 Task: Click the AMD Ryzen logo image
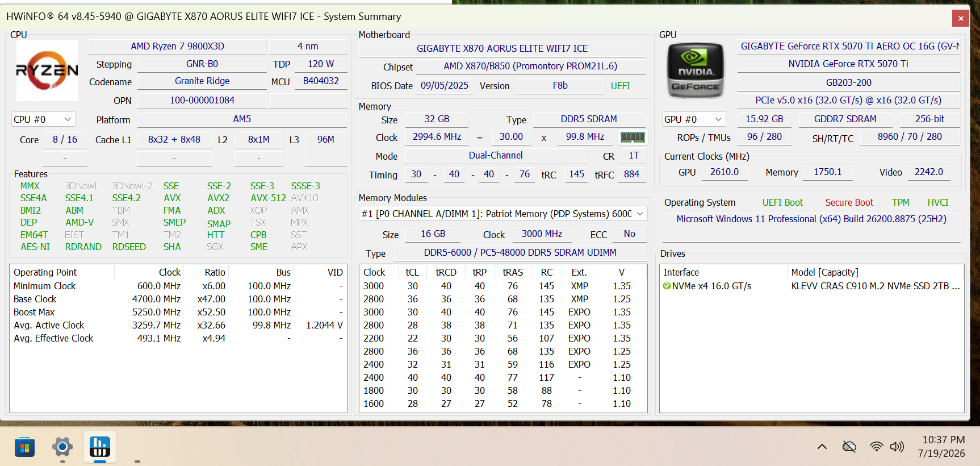coord(47,70)
